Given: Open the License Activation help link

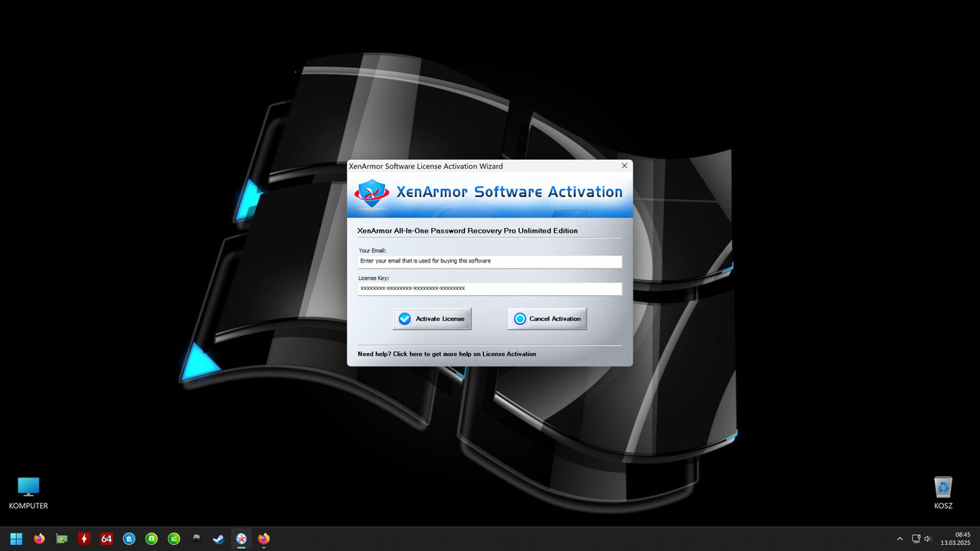Looking at the screenshot, I should 447,354.
